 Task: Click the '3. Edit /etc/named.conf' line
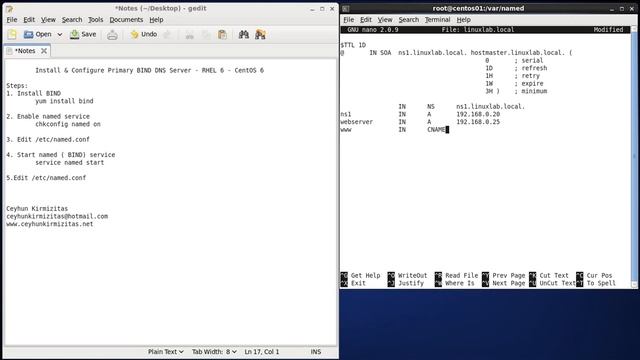tap(48, 140)
